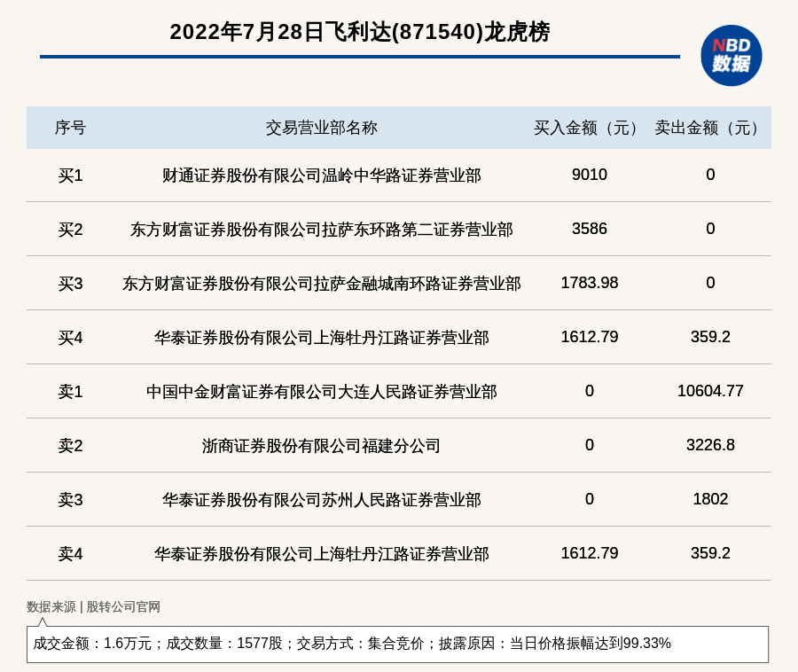Select the 卖3 row label
This screenshot has width=798, height=672.
click(70, 499)
